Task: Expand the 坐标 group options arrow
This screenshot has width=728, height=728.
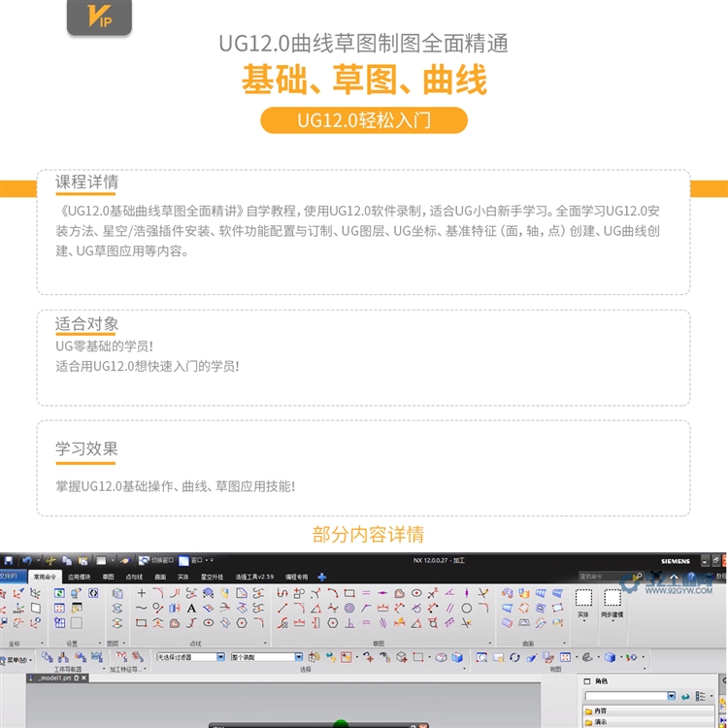Action: [43, 643]
